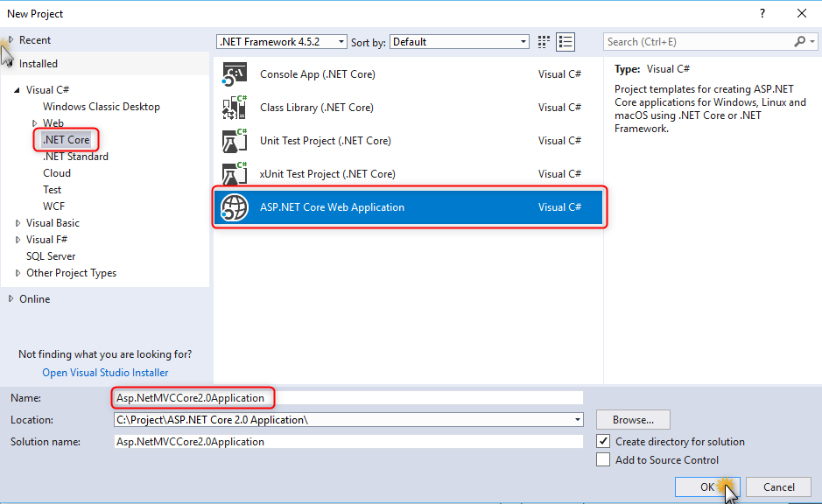Expand the Location path combo box dropdown
The width and height of the screenshot is (822, 504).
(577, 419)
